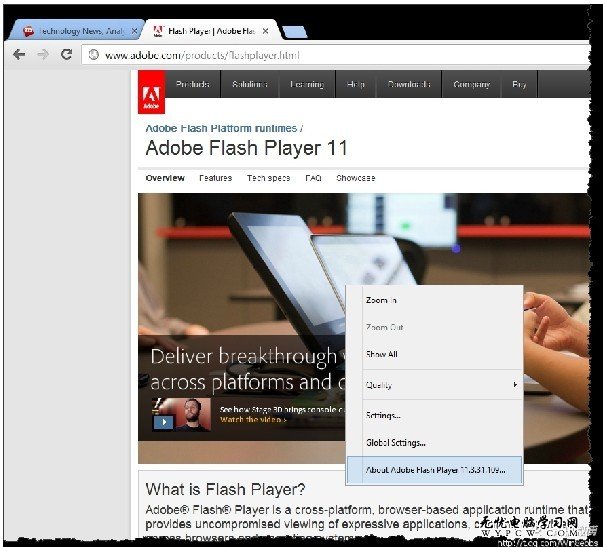Open the Solutions navigation menu
This screenshot has width=603, height=547.
tap(250, 84)
